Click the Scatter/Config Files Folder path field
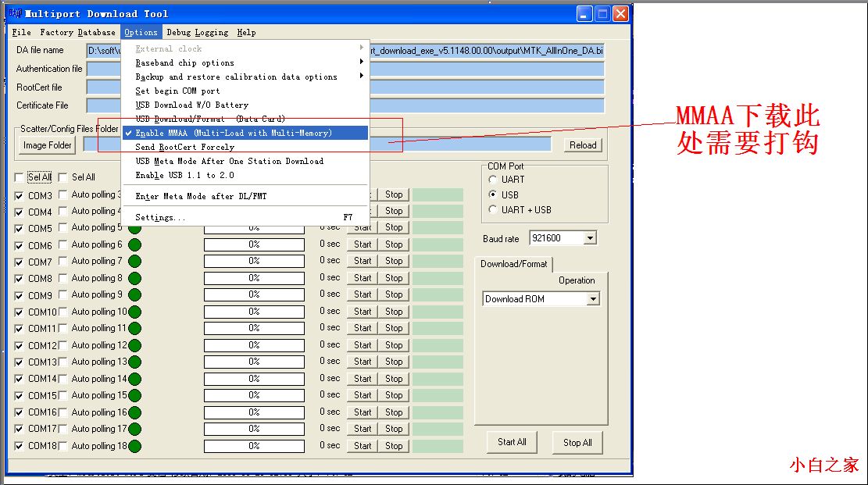Image resolution: width=868 pixels, height=485 pixels. click(x=317, y=144)
